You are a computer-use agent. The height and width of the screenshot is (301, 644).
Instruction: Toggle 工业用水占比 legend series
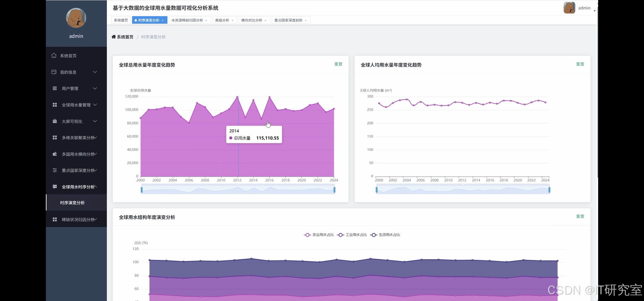pyautogui.click(x=352, y=235)
